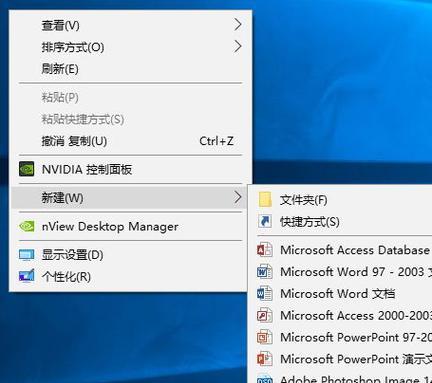Open the 查看(V) menu entry

130,25
